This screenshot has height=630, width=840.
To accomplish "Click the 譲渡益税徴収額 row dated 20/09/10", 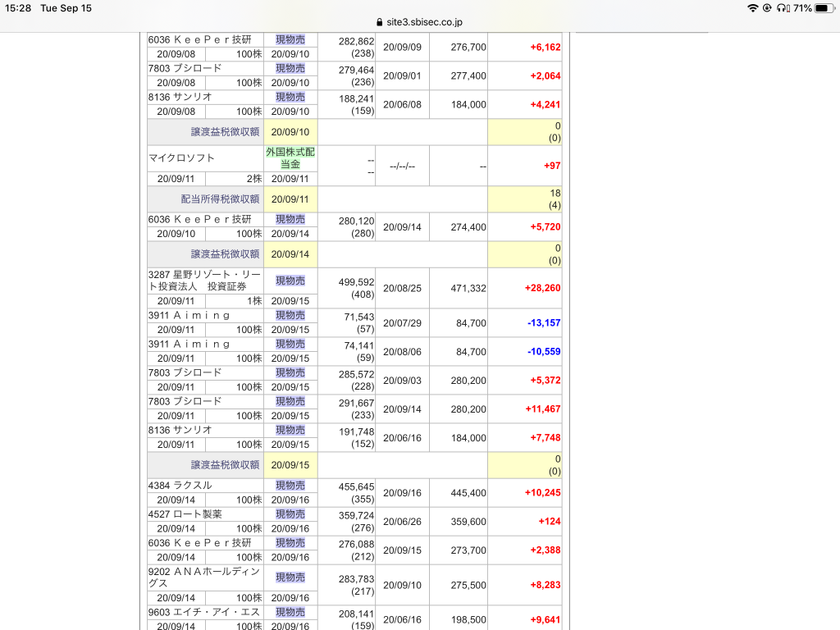I will (354, 132).
